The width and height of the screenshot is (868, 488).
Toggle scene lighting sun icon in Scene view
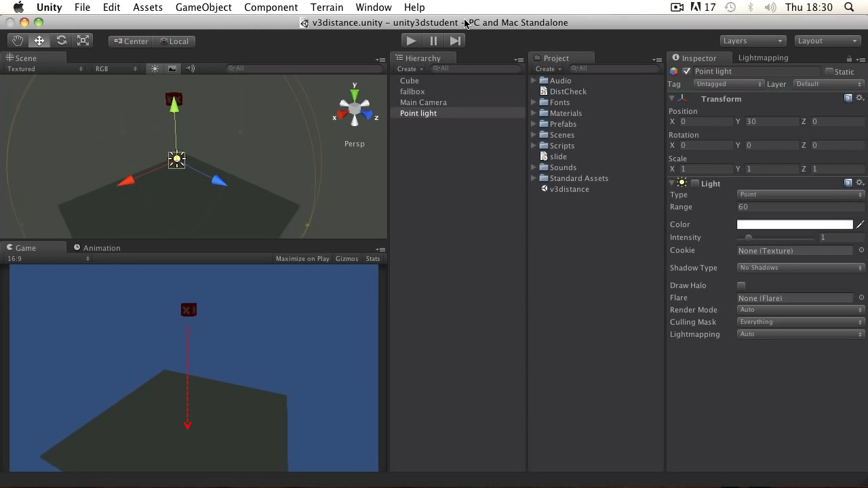point(155,68)
